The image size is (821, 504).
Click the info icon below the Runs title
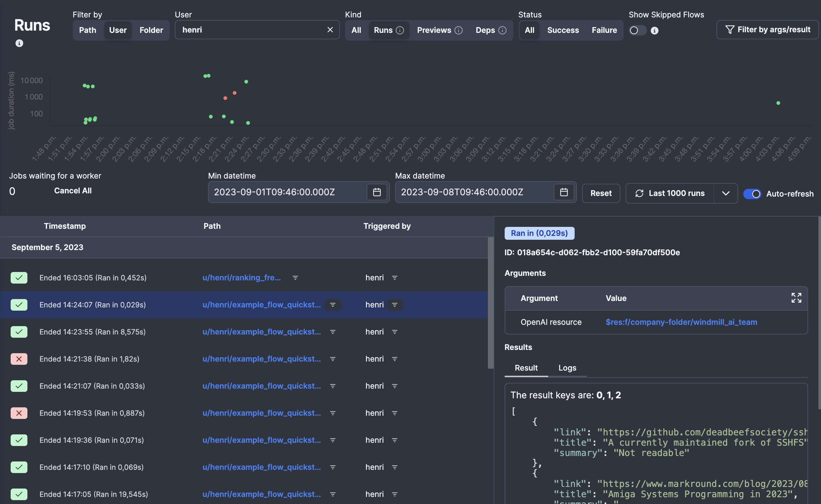pos(19,43)
